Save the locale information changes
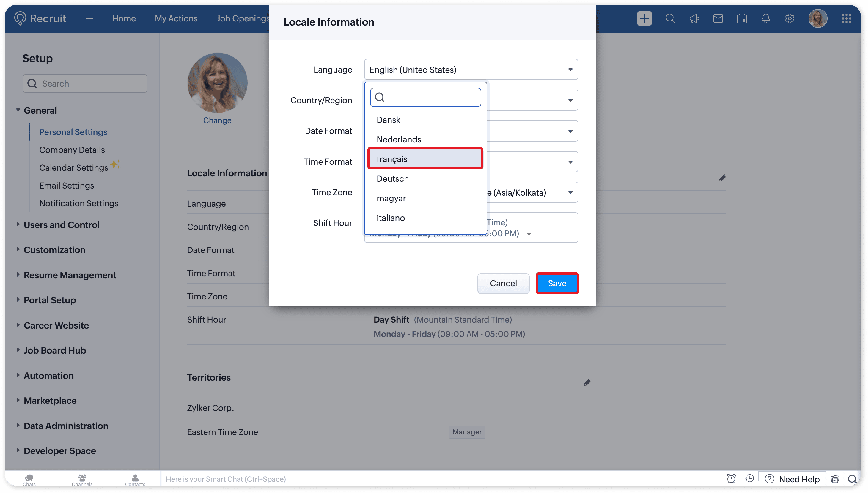Image resolution: width=868 pixels, height=493 pixels. click(557, 283)
